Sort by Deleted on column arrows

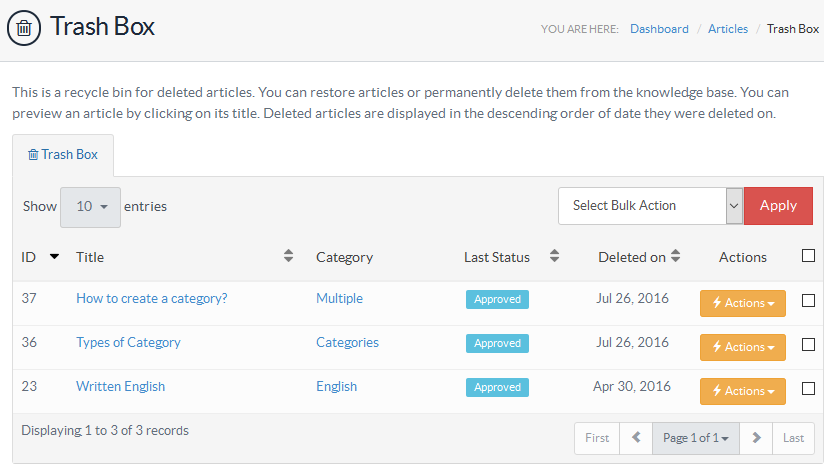point(676,256)
